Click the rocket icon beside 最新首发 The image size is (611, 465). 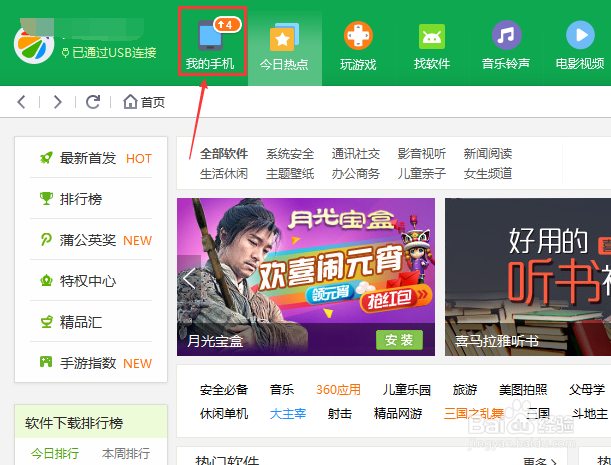coord(46,158)
